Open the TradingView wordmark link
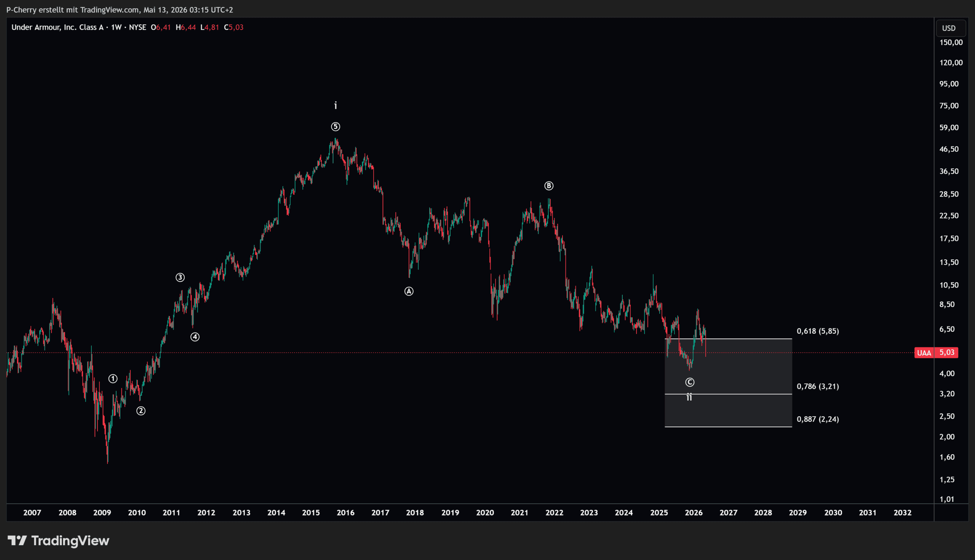This screenshot has height=560, width=975. point(70,540)
